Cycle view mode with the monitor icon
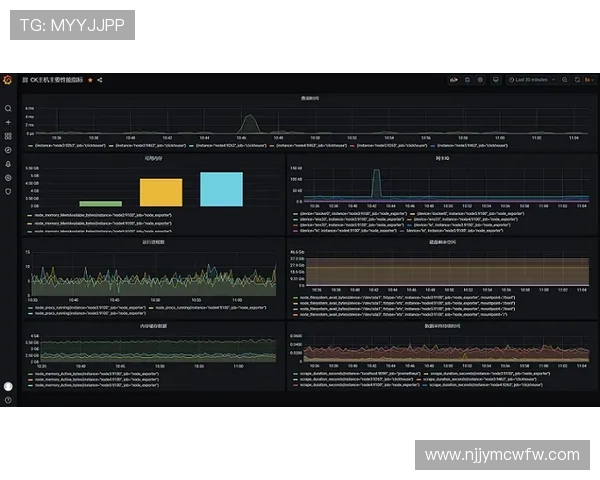The height and width of the screenshot is (480, 600). [494, 79]
